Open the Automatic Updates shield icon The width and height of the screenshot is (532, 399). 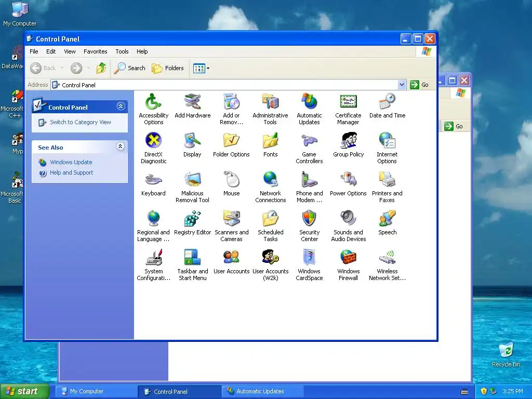pyautogui.click(x=309, y=101)
